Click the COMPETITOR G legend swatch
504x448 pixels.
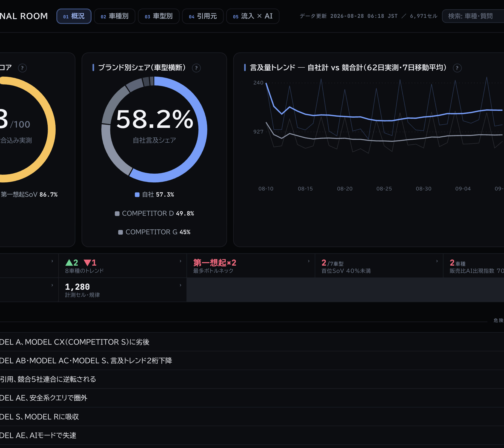coord(120,232)
